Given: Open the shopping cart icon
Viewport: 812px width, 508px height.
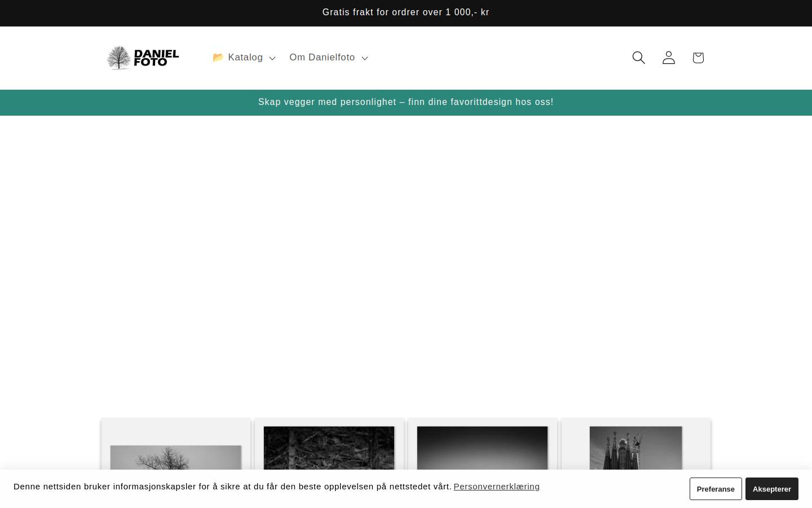Looking at the screenshot, I should pyautogui.click(x=698, y=58).
